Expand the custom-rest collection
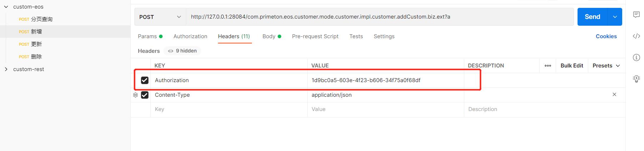This screenshot has width=644, height=151. 6,69
